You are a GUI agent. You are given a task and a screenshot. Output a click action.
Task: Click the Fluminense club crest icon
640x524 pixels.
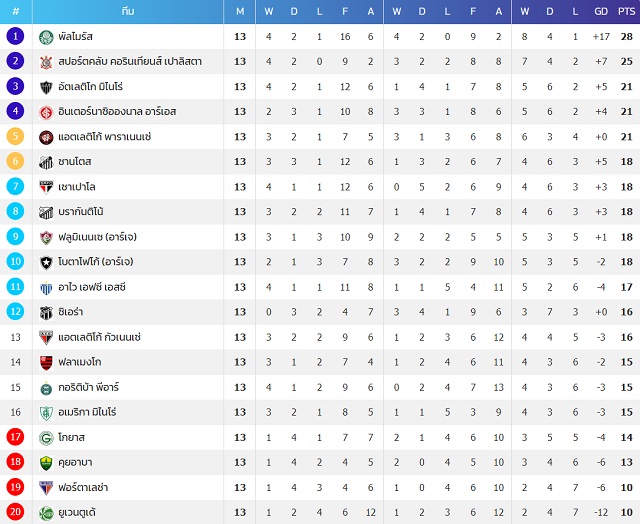click(46, 238)
